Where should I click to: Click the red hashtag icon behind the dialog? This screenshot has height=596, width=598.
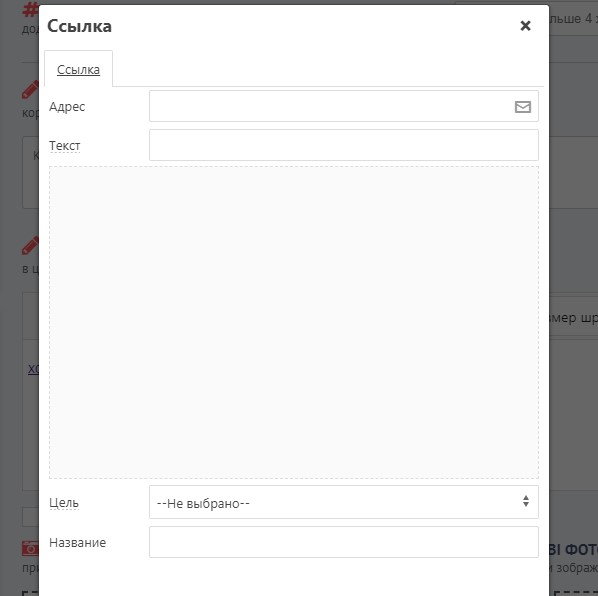tap(31, 10)
